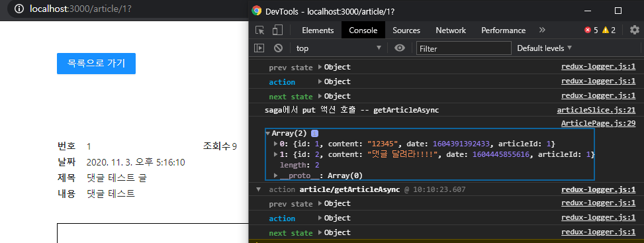Toggle the device toolbar icon
The height and width of the screenshot is (243, 644).
coord(278,30)
